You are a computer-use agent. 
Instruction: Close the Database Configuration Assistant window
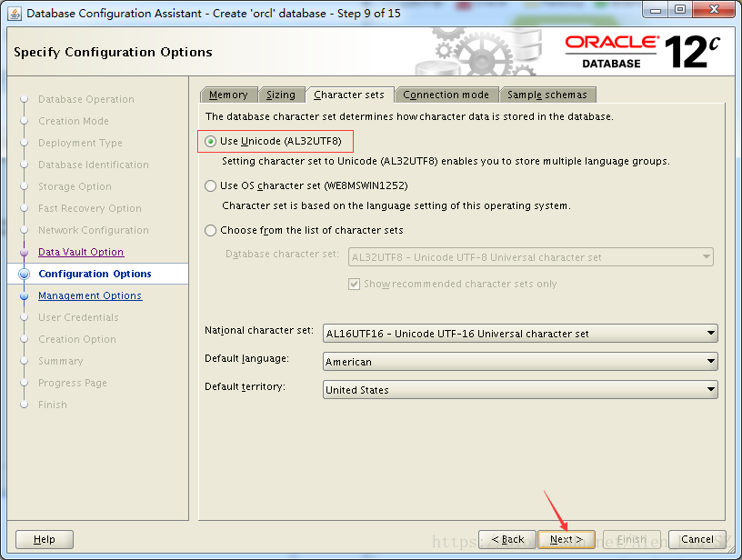coord(715,10)
